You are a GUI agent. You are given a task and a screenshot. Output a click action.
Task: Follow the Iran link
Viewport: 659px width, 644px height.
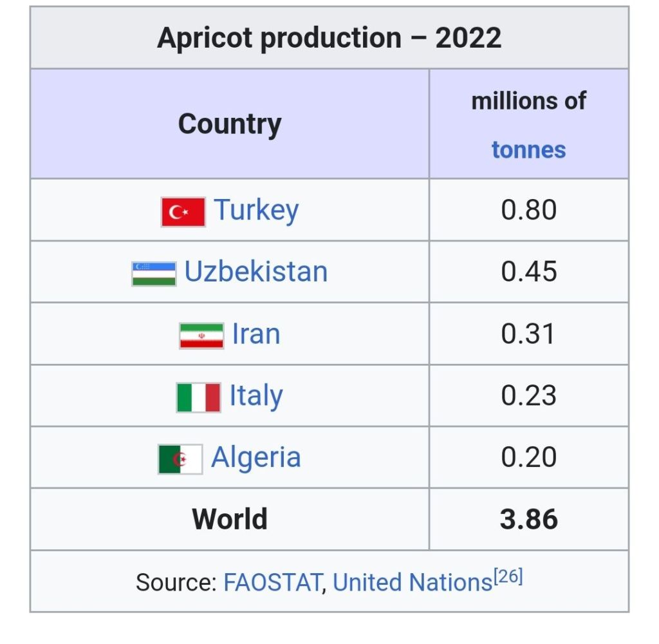(x=256, y=334)
